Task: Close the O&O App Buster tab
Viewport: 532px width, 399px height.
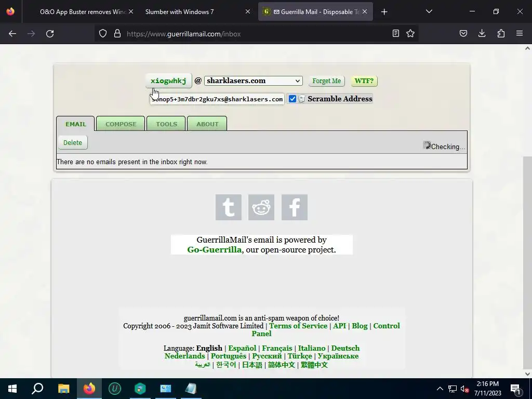Action: 131,11
